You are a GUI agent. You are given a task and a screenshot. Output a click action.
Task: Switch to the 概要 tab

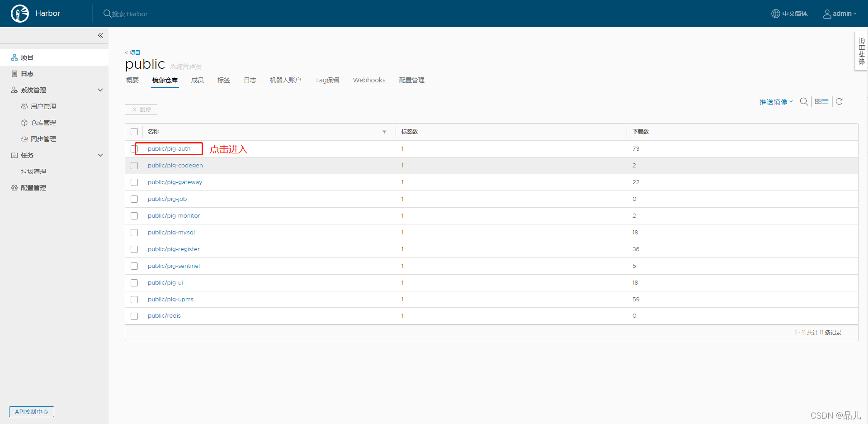132,80
